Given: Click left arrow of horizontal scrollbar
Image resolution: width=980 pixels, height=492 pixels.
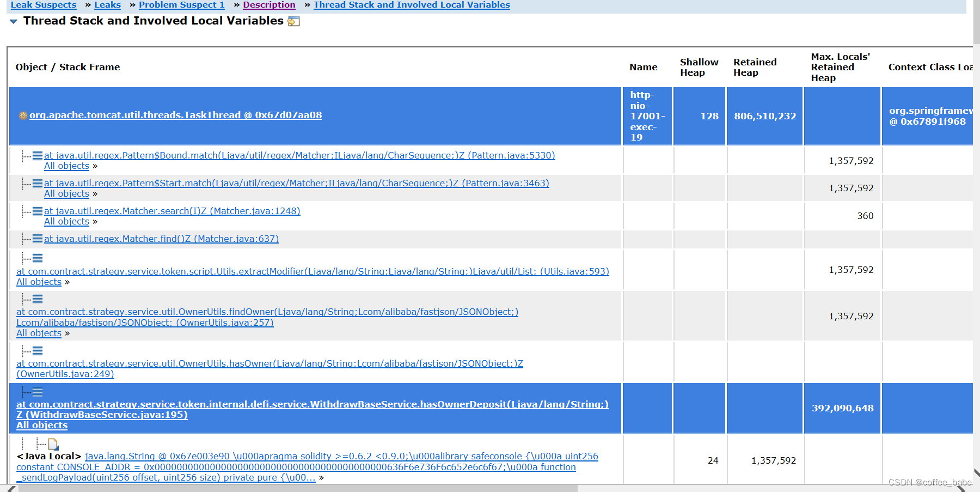Looking at the screenshot, I should click(11, 489).
